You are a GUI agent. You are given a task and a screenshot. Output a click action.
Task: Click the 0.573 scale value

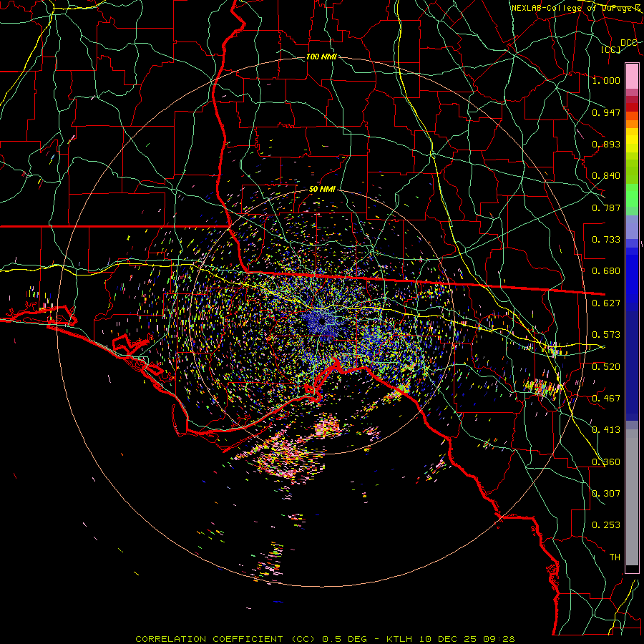(x=606, y=335)
